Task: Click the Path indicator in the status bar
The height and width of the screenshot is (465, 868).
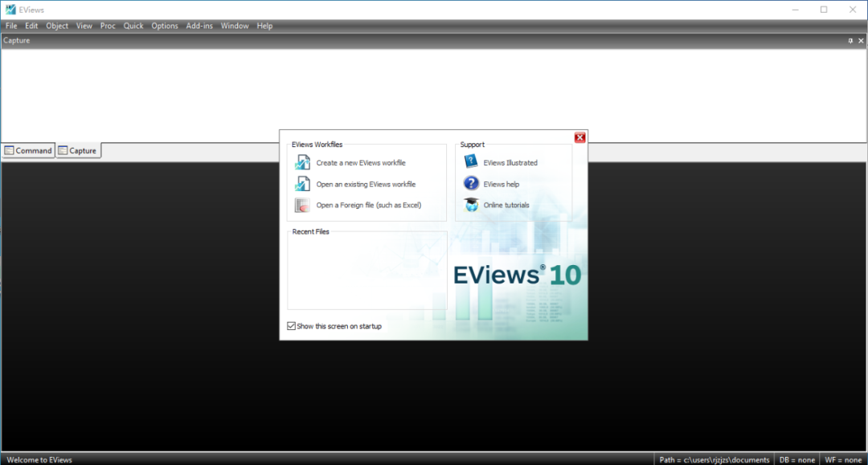Action: point(714,459)
